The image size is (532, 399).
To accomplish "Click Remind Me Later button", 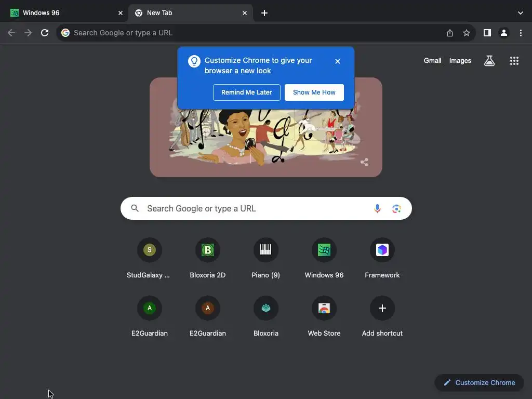I will (x=247, y=92).
